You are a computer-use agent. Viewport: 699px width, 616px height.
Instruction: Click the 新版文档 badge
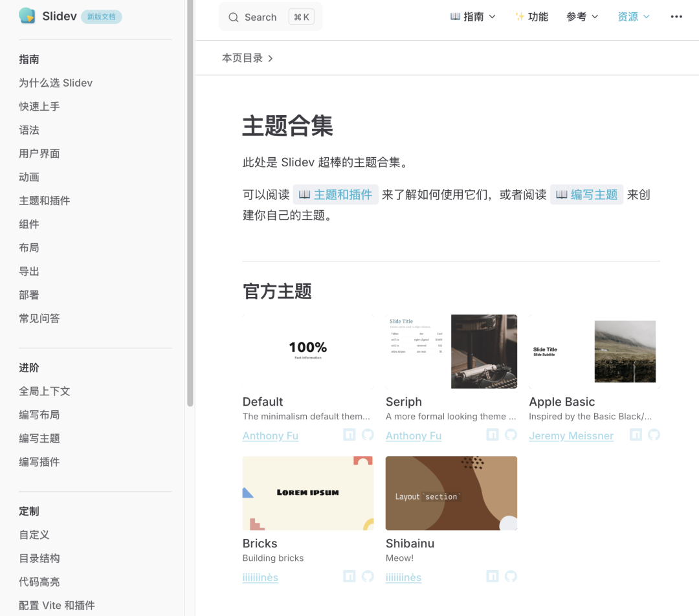tap(101, 17)
